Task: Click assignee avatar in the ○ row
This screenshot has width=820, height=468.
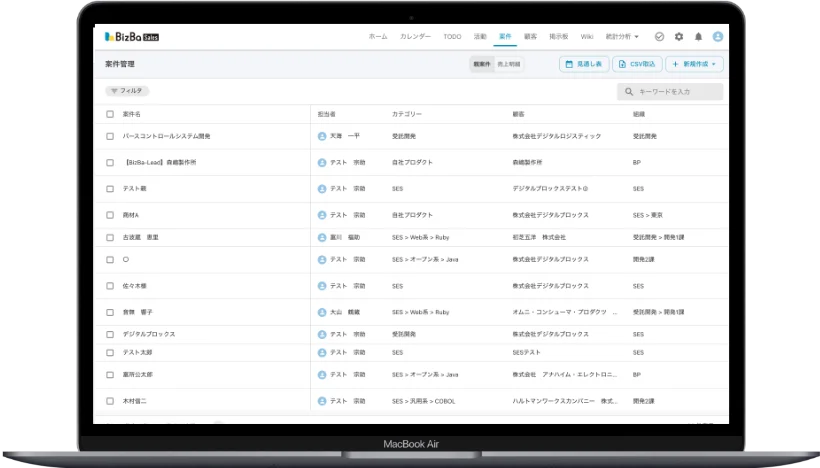Action: 322,259
